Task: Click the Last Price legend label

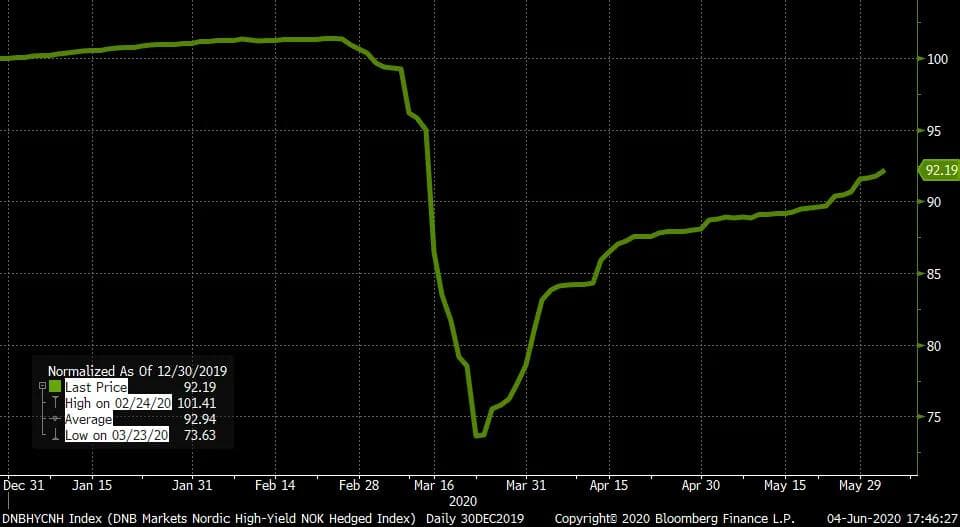Action: pos(96,386)
